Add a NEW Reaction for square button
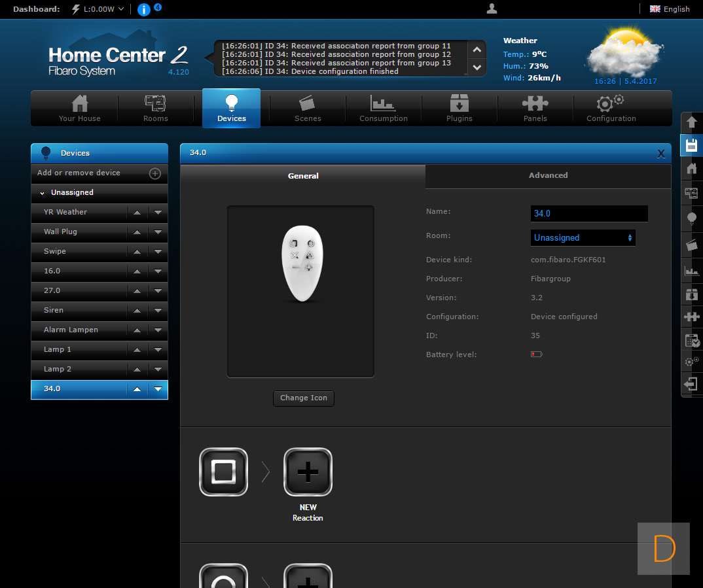Screen dimensions: 703x588 pyautogui.click(x=308, y=472)
